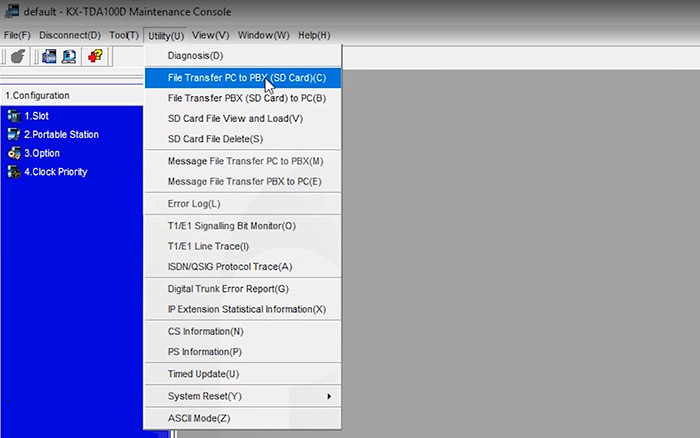Click the computer monitor toolbar icon

(69, 56)
